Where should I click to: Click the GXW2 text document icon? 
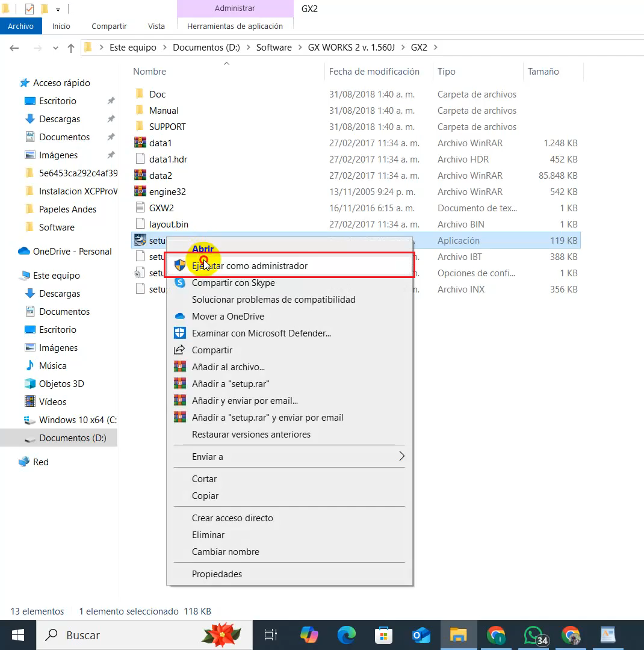140,208
